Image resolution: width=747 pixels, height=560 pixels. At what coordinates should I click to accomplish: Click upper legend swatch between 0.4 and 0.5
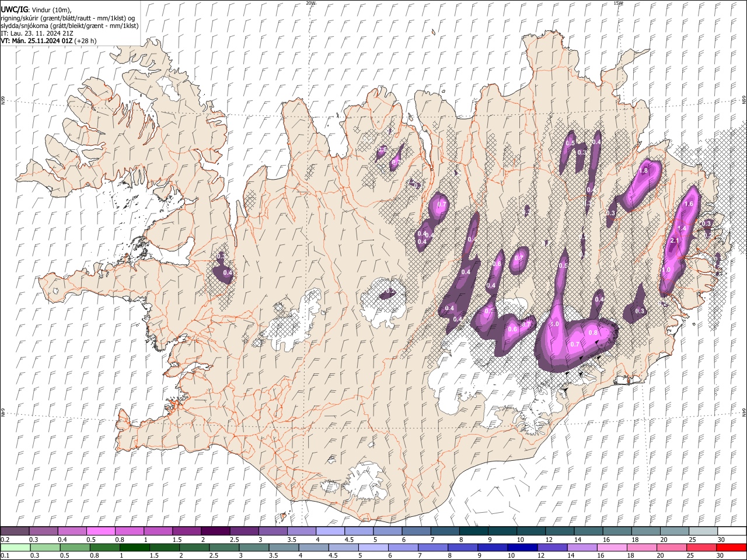click(72, 531)
